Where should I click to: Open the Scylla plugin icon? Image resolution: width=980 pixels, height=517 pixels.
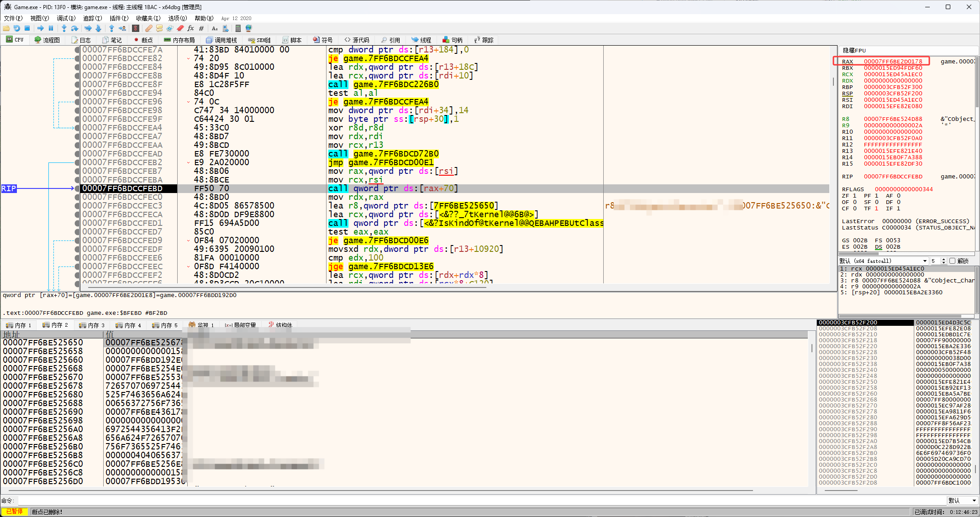tap(136, 28)
